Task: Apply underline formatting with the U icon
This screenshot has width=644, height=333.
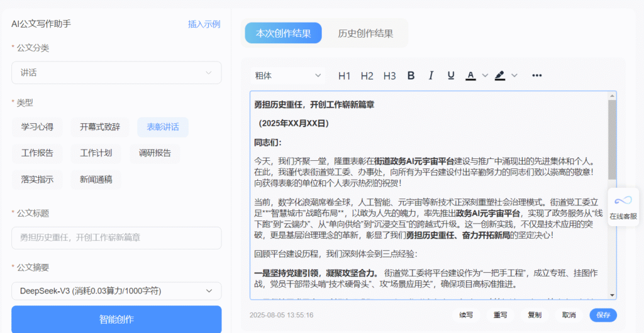Action: point(451,75)
